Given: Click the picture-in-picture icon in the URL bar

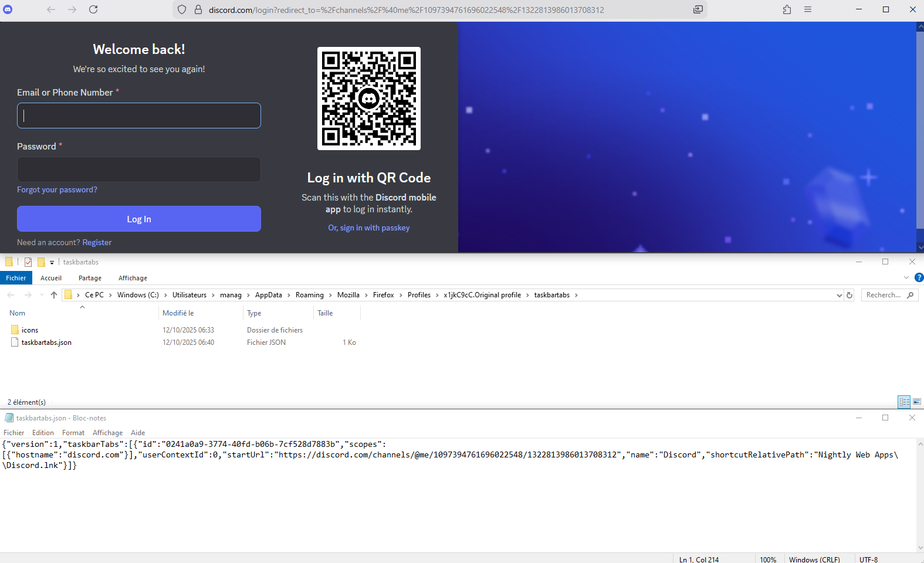Looking at the screenshot, I should [698, 9].
